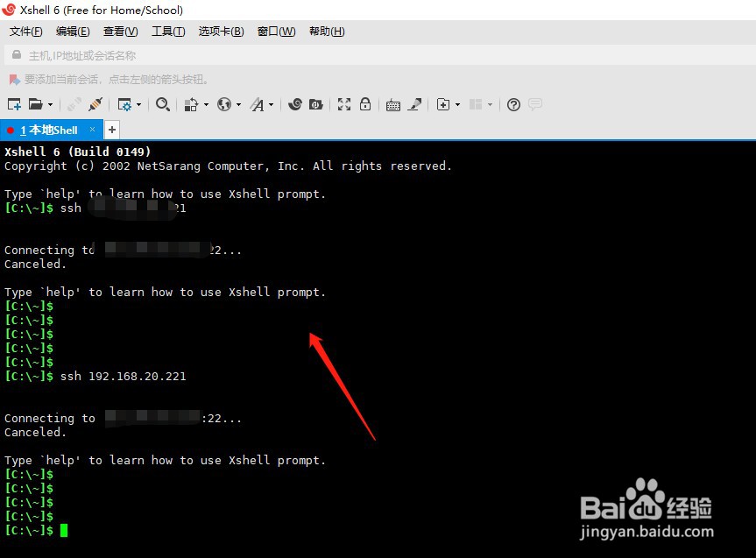Select the Find magnifier icon
Image resolution: width=756 pixels, height=558 pixels.
coord(161,104)
